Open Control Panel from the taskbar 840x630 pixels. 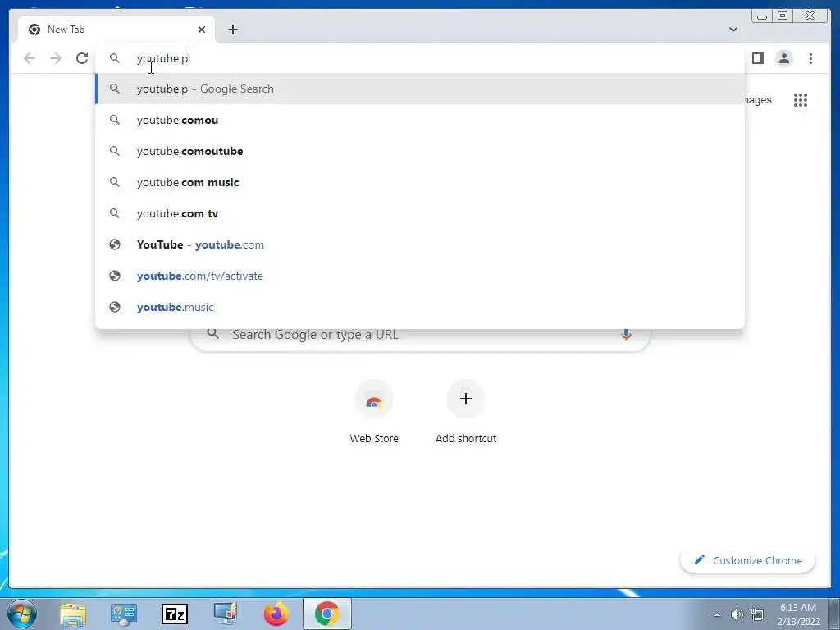(124, 614)
